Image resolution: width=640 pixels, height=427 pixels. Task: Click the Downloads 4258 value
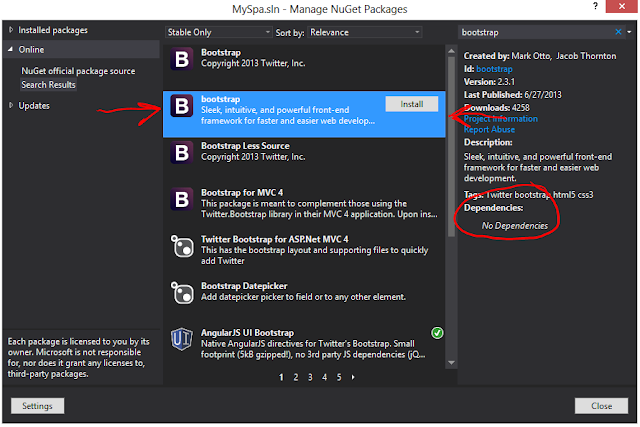click(520, 108)
